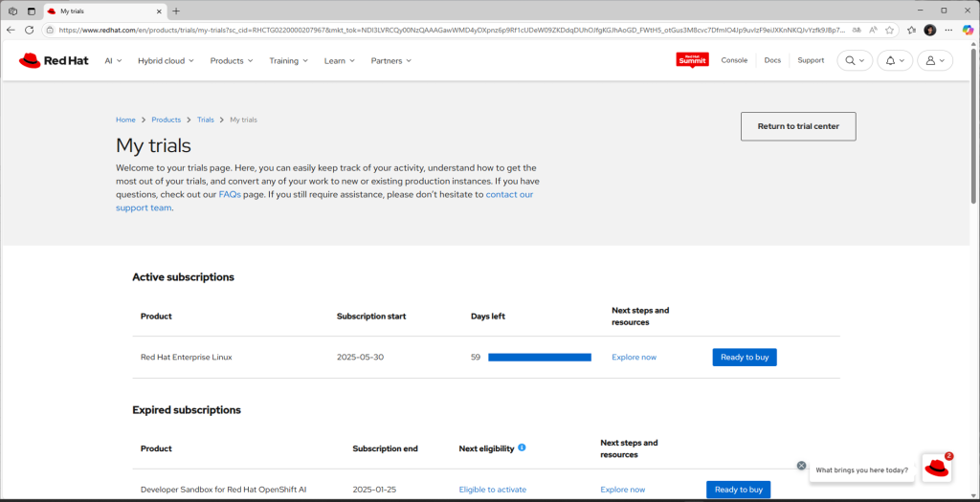This screenshot has width=980, height=502.
Task: Refresh the current page
Action: [29, 30]
